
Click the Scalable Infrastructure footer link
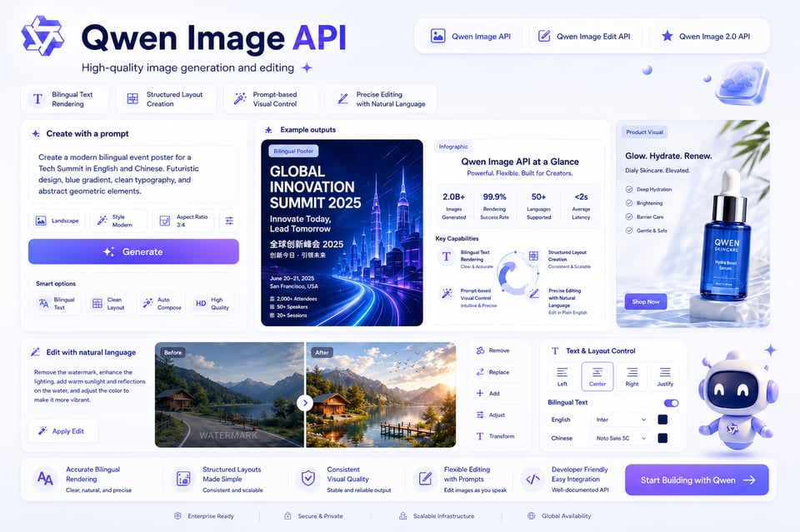[x=437, y=515]
